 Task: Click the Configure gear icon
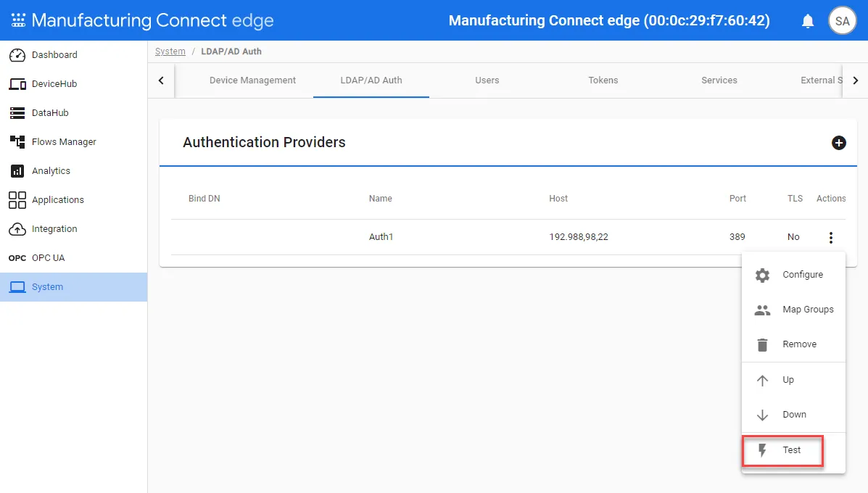(762, 275)
